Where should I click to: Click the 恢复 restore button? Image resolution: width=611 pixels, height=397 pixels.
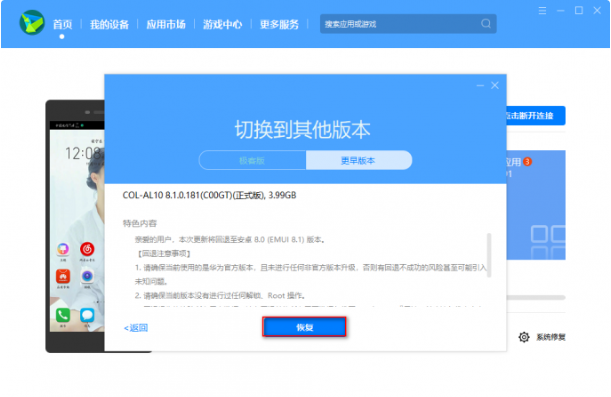coord(304,327)
